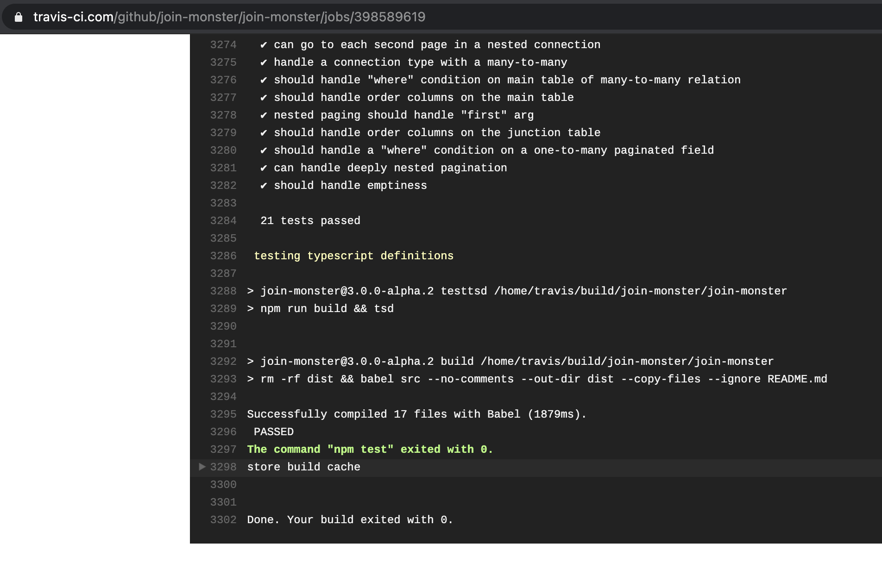
Task: Click 'The command "npm test" exited with 0.'
Action: coord(370,450)
